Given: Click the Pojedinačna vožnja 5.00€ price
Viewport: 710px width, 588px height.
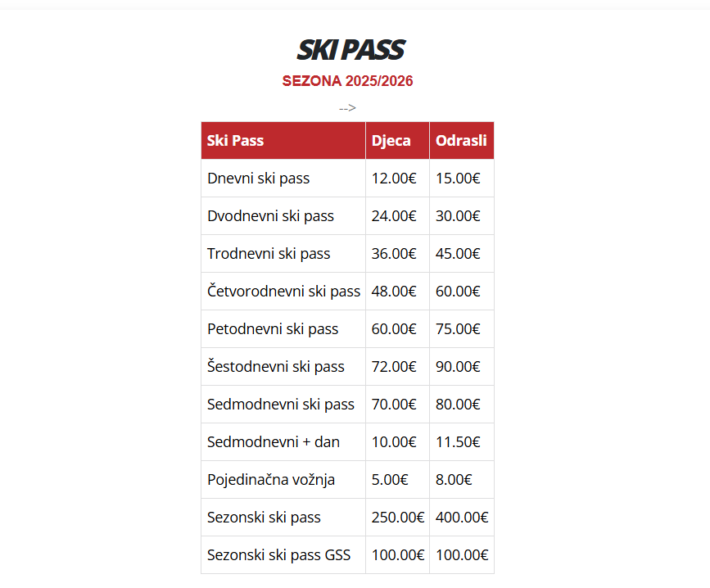Looking at the screenshot, I should (x=390, y=480).
